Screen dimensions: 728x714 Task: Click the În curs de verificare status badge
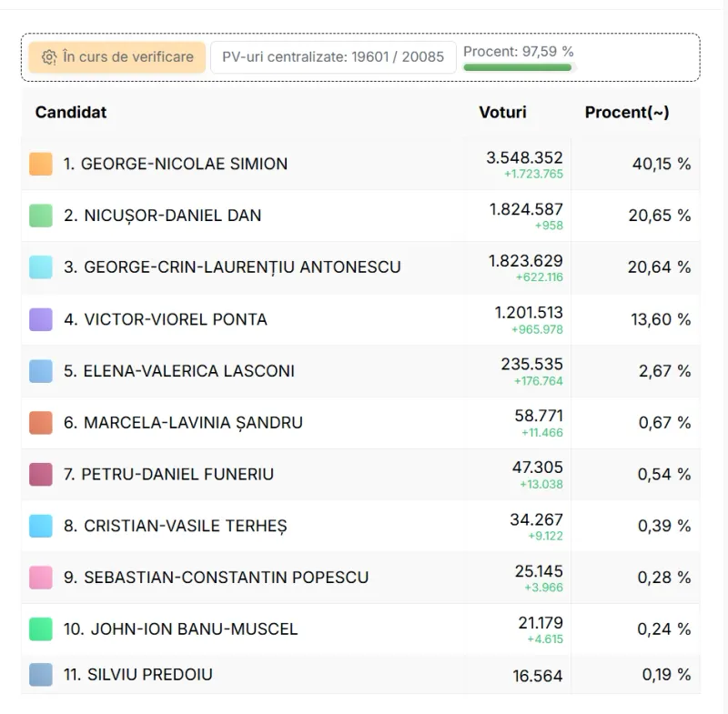click(x=117, y=57)
